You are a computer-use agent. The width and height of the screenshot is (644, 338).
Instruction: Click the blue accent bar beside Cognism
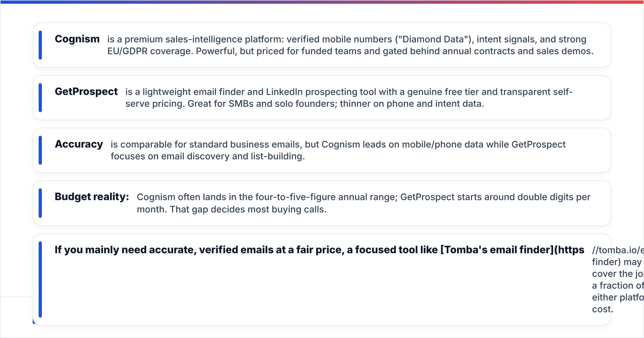point(40,45)
